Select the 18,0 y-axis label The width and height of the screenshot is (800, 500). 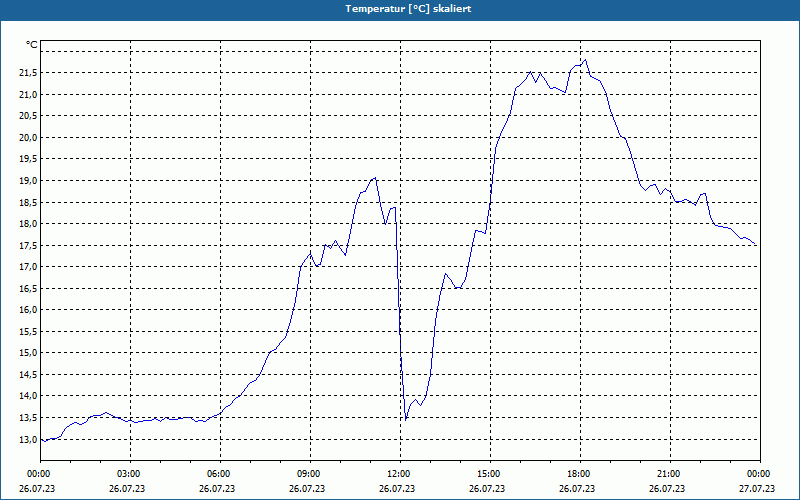coord(29,223)
